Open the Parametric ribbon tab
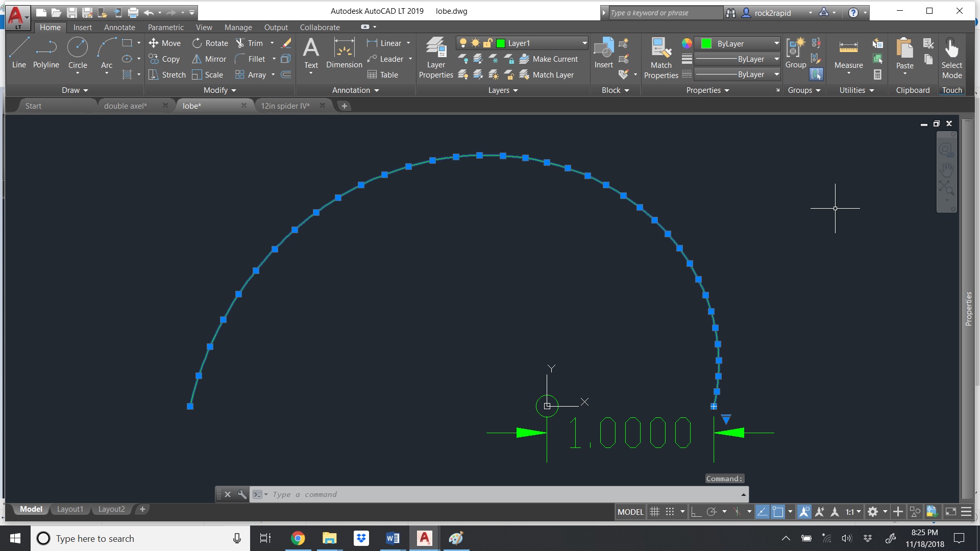Viewport: 980px width, 551px height. pyautogui.click(x=165, y=28)
